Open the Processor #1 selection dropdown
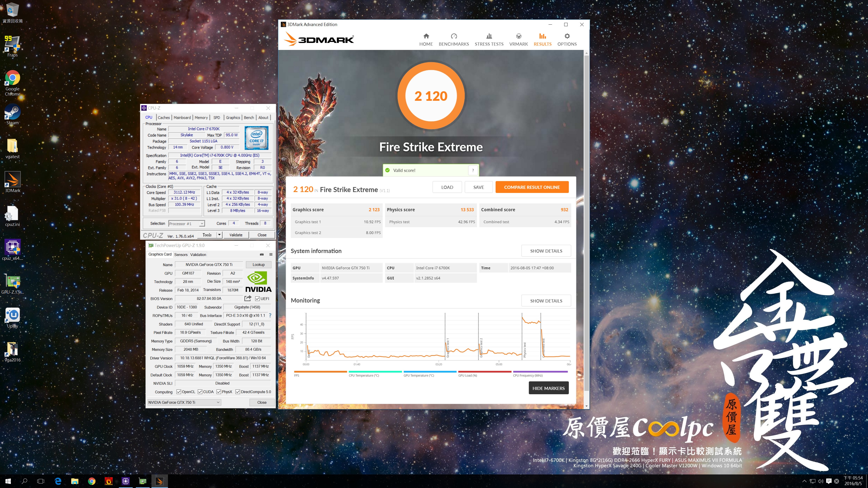This screenshot has height=488, width=868. (x=186, y=224)
